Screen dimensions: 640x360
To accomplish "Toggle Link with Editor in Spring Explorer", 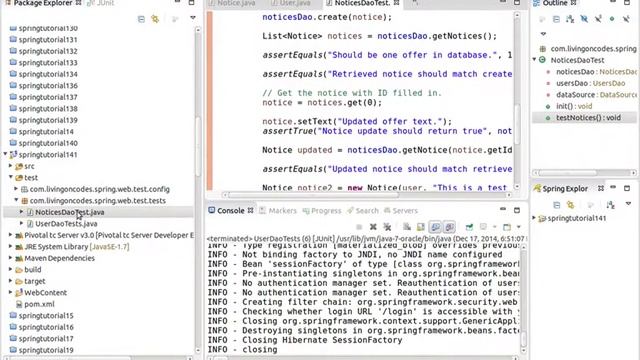I will 570,204.
